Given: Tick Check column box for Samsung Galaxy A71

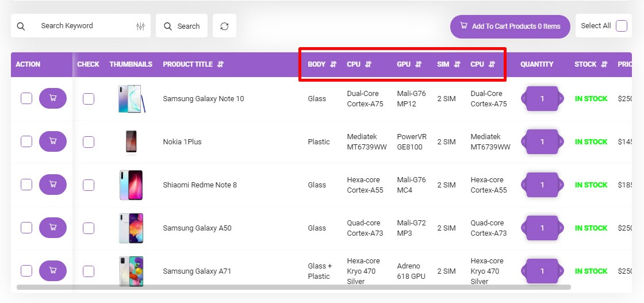Looking at the screenshot, I should pos(89,271).
